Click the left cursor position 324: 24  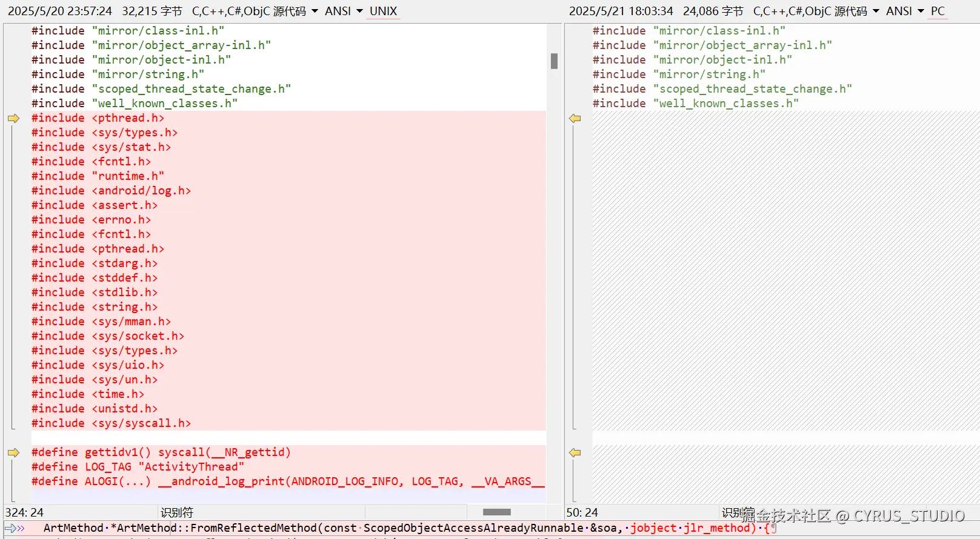pos(24,512)
